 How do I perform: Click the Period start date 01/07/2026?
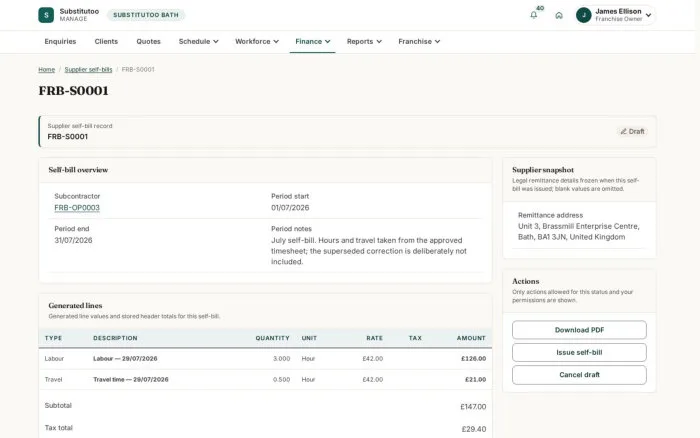point(290,208)
